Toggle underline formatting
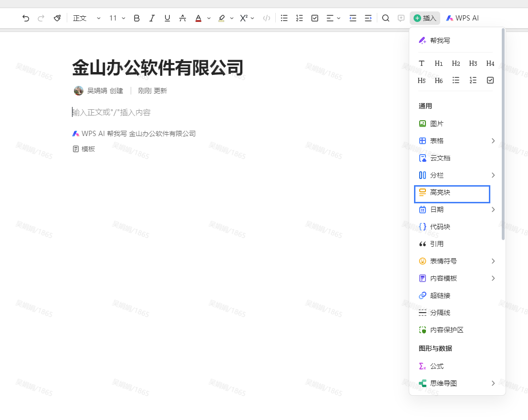The image size is (528, 420). point(167,18)
